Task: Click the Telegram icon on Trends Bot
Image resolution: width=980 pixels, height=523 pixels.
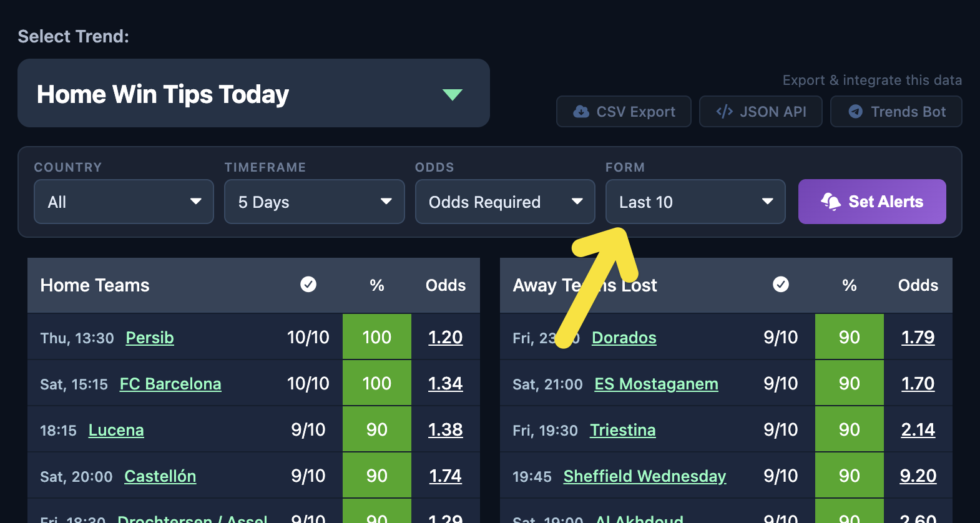Action: coord(855,112)
